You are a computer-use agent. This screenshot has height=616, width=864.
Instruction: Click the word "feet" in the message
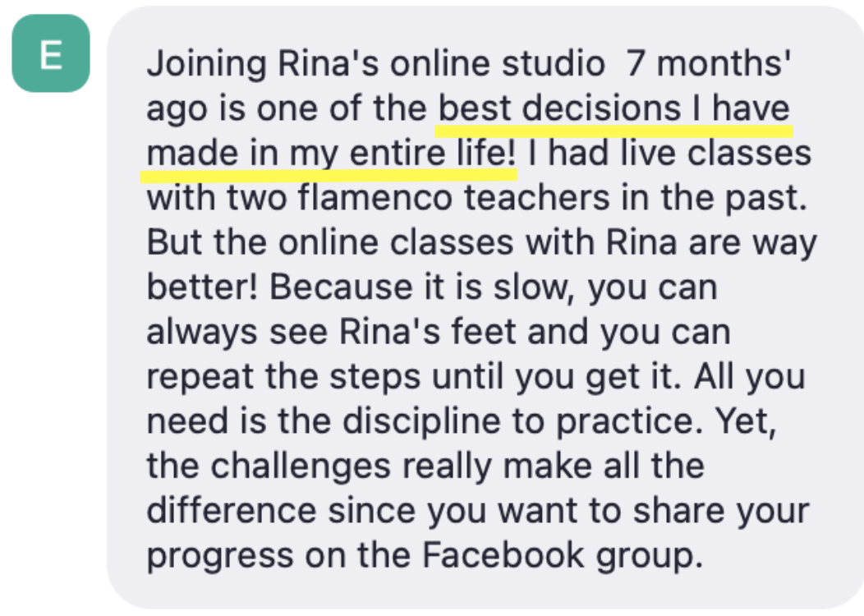tap(484, 332)
